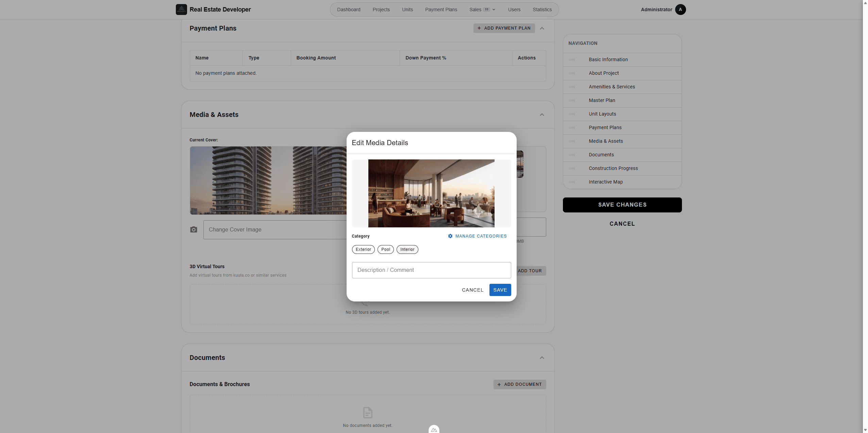Select the Pool category chip
The image size is (868, 433).
[x=386, y=249]
